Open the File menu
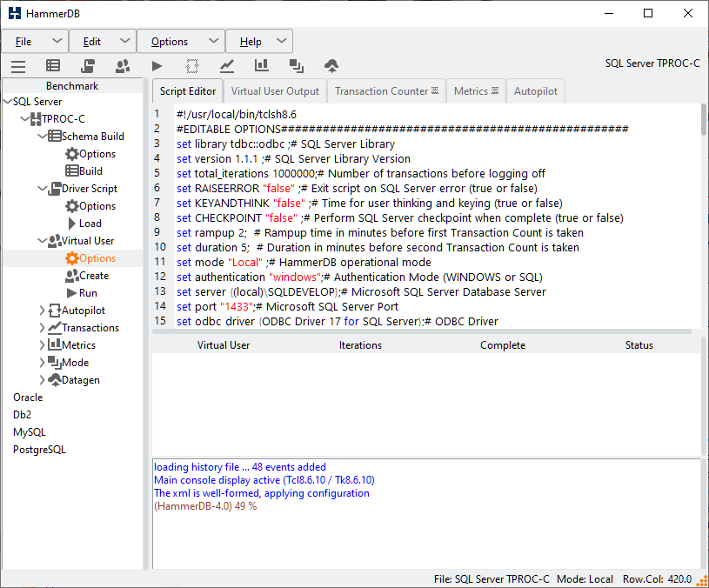709x588 pixels. pyautogui.click(x=35, y=42)
